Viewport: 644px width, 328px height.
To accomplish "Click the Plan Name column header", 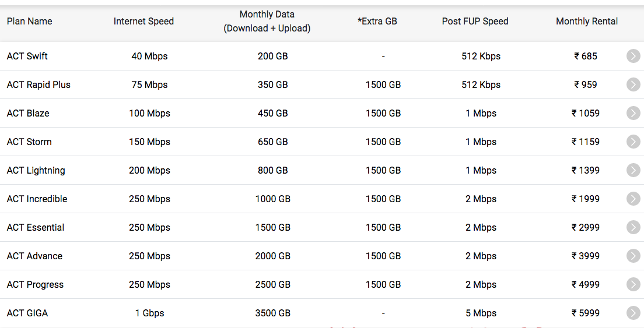I will coord(30,22).
